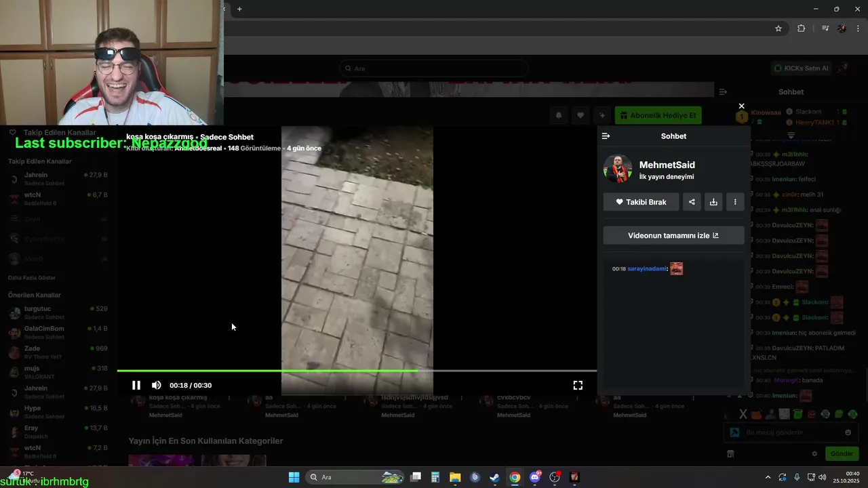The image size is (868, 488).
Task: Open mujs VALORANT channel
Action: 58,372
